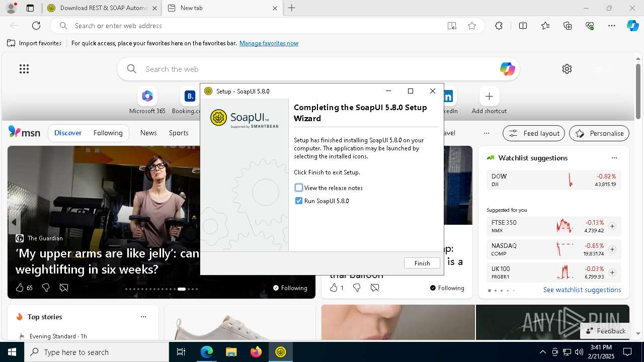Open Edge profile avatar icon

pos(11,8)
